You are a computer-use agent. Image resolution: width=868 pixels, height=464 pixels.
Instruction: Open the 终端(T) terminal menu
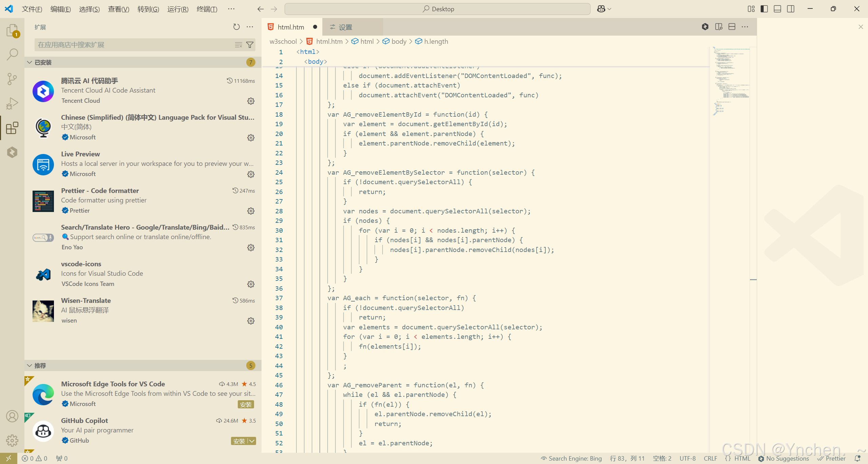207,9
